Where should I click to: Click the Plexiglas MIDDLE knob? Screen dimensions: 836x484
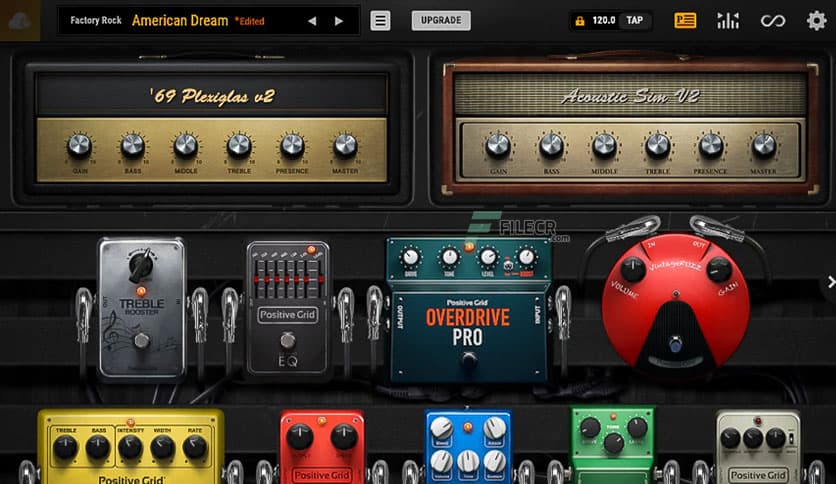[x=186, y=146]
